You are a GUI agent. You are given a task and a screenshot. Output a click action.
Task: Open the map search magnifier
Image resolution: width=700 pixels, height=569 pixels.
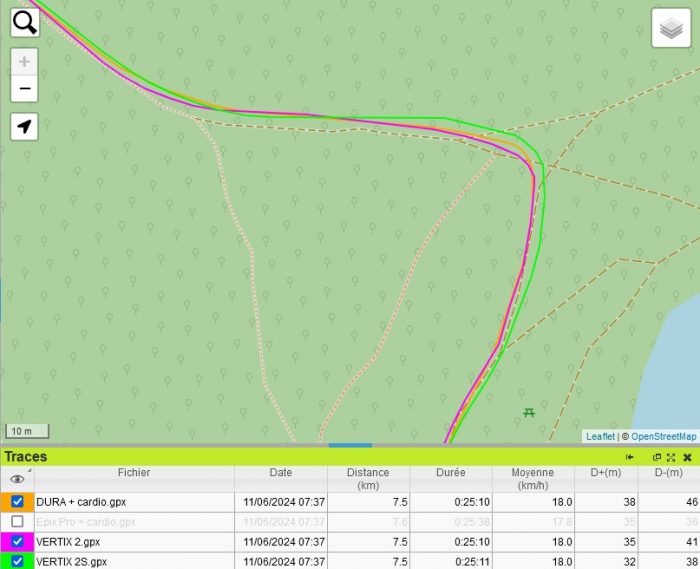pos(24,22)
